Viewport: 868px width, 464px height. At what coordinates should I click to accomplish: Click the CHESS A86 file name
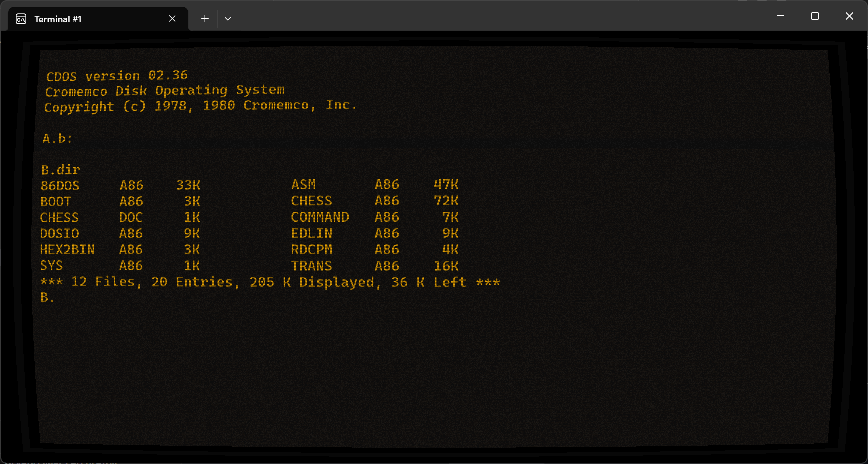[x=311, y=201]
